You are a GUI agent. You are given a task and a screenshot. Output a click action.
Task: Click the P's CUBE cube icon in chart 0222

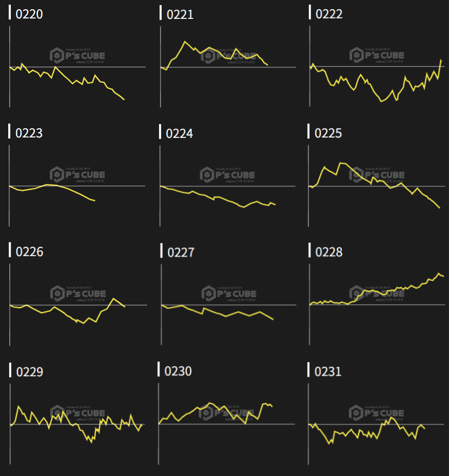coord(357,55)
